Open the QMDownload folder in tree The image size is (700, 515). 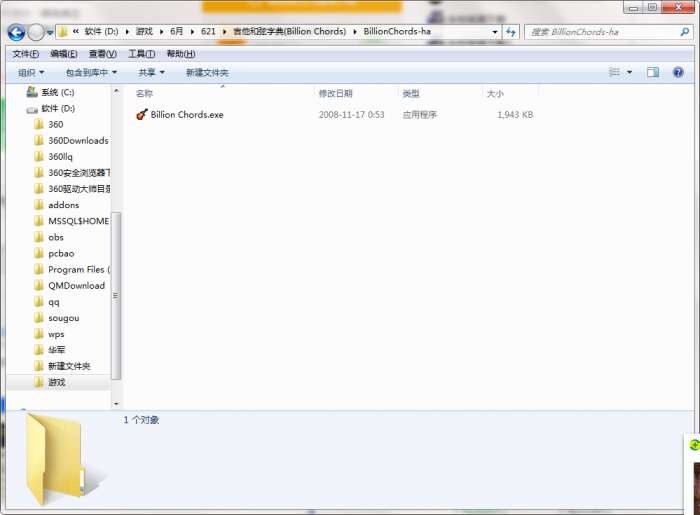(76, 286)
